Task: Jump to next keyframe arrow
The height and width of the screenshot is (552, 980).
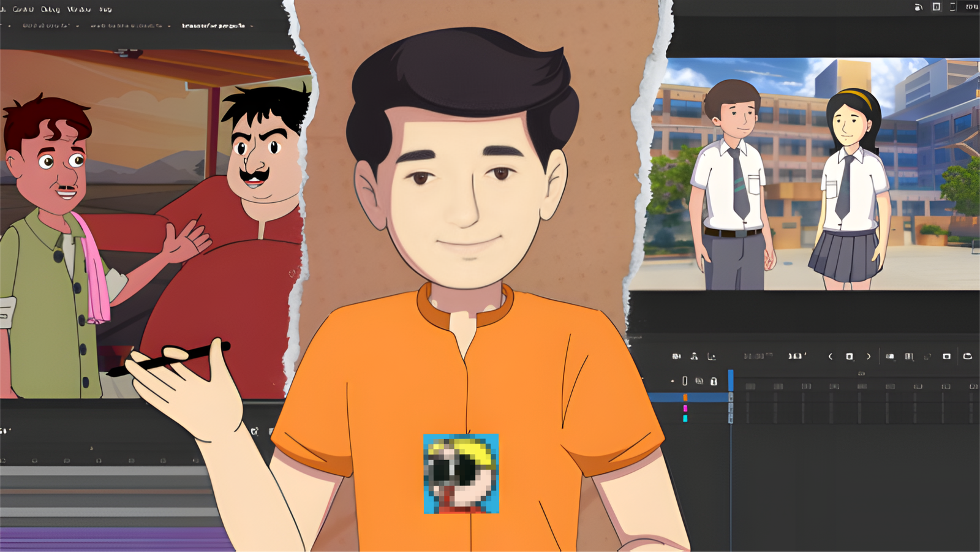Action: tap(868, 356)
